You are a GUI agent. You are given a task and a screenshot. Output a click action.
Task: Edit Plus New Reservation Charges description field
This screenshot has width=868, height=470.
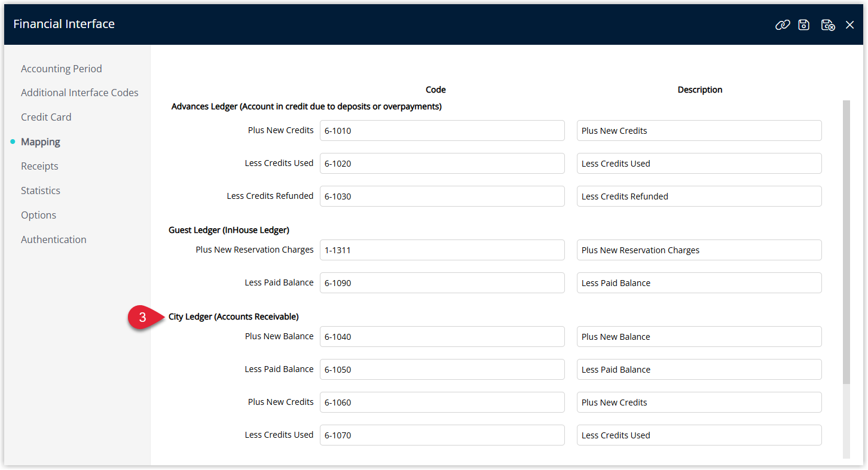(x=699, y=250)
